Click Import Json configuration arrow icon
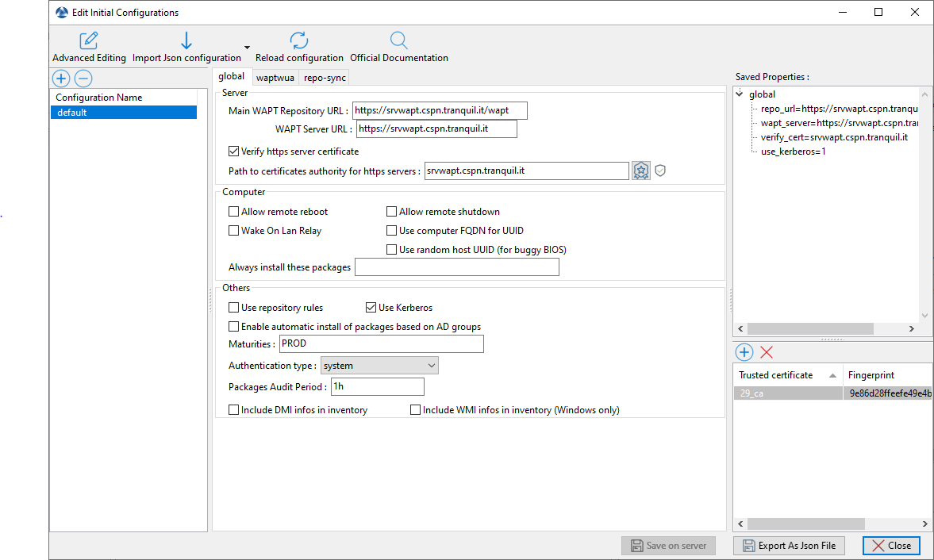 click(x=186, y=40)
